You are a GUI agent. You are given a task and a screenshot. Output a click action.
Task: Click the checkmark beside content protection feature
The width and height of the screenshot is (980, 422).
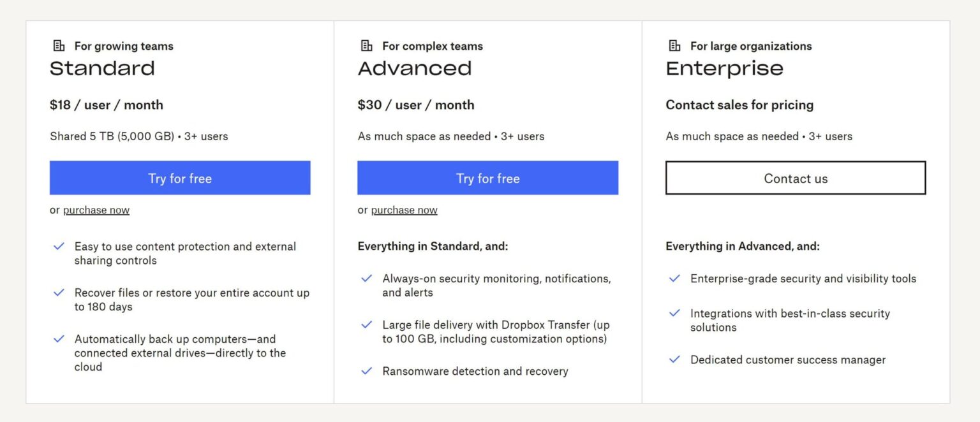(x=59, y=246)
